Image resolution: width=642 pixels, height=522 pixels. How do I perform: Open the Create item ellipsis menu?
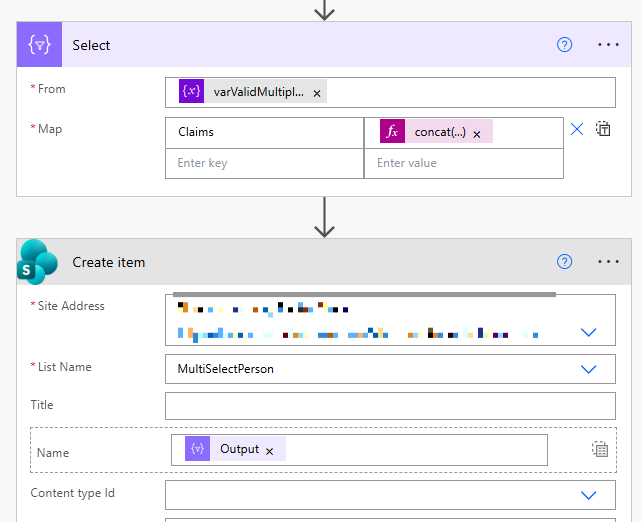tap(608, 262)
